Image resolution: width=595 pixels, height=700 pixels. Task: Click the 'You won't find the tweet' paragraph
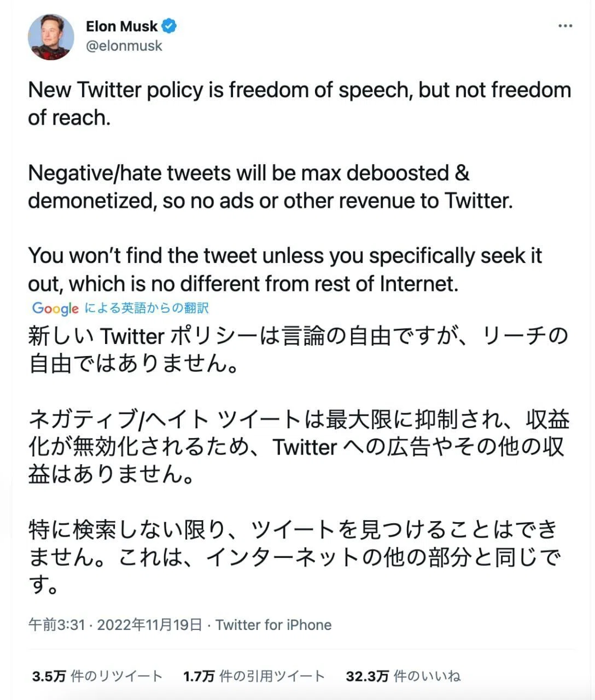tap(285, 270)
